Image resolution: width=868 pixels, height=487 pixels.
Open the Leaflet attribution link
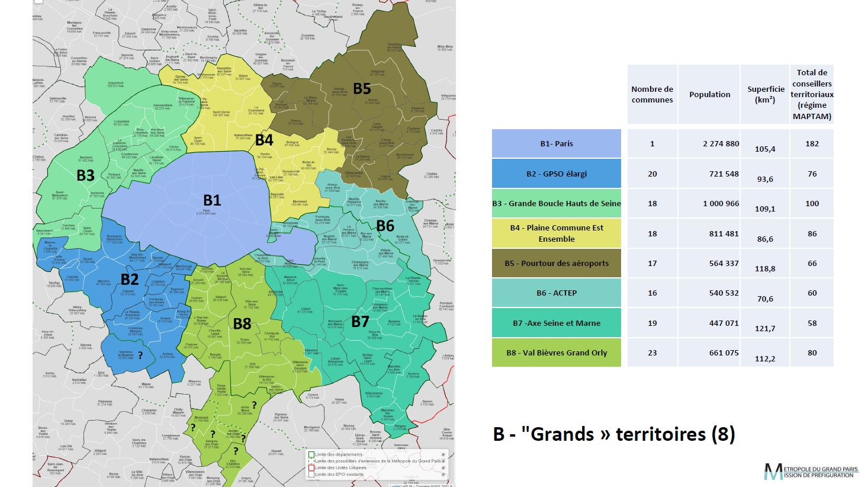coord(395,485)
